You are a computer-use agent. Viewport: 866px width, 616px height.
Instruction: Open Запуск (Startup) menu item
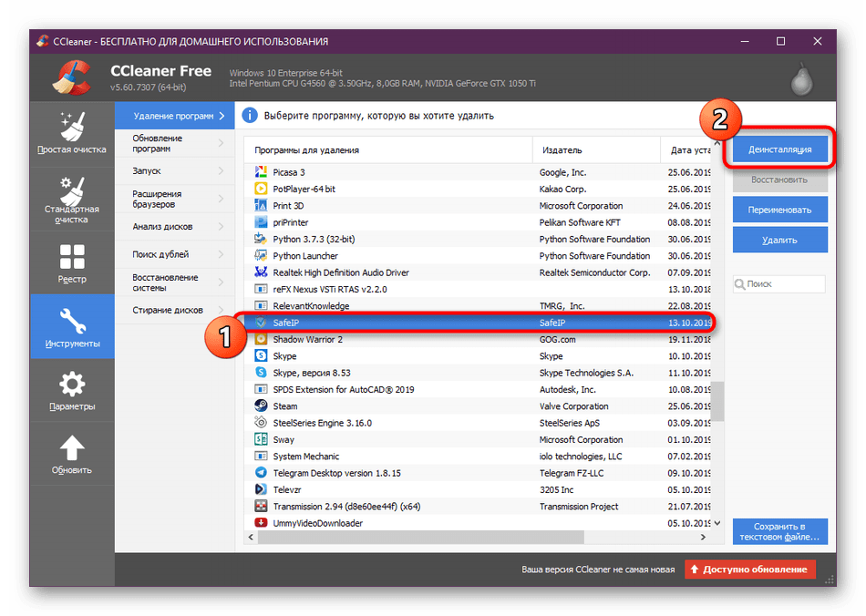coord(174,171)
